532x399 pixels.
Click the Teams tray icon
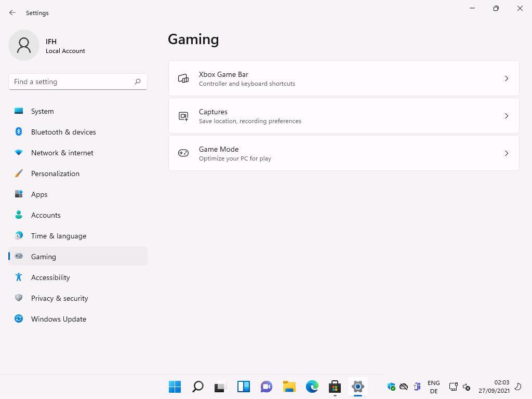(417, 387)
